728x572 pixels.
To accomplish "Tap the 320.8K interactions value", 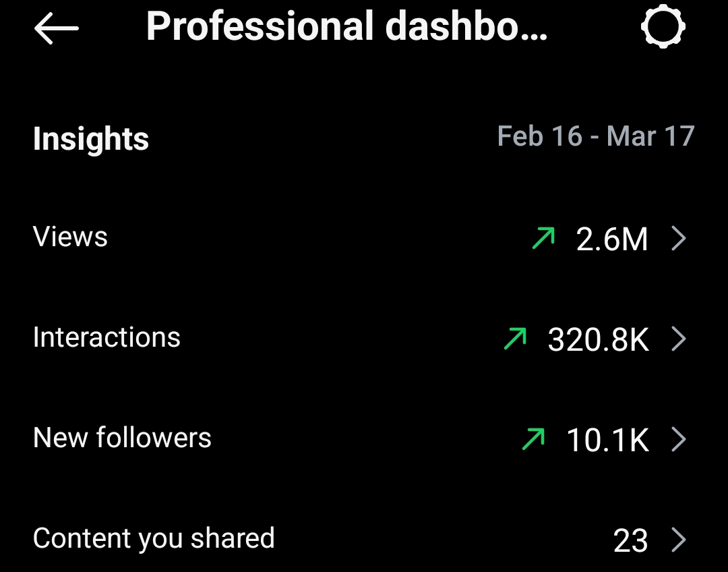I will click(599, 340).
